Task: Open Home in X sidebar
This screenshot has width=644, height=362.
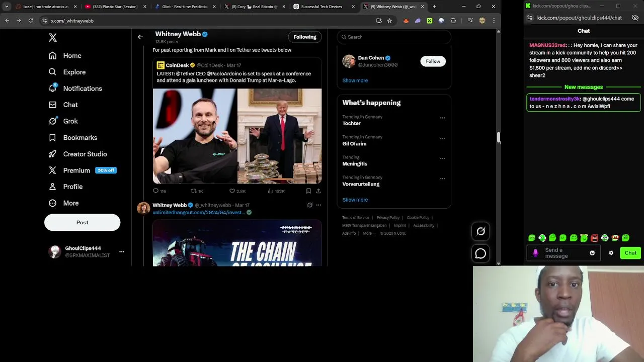Action: 65,56
